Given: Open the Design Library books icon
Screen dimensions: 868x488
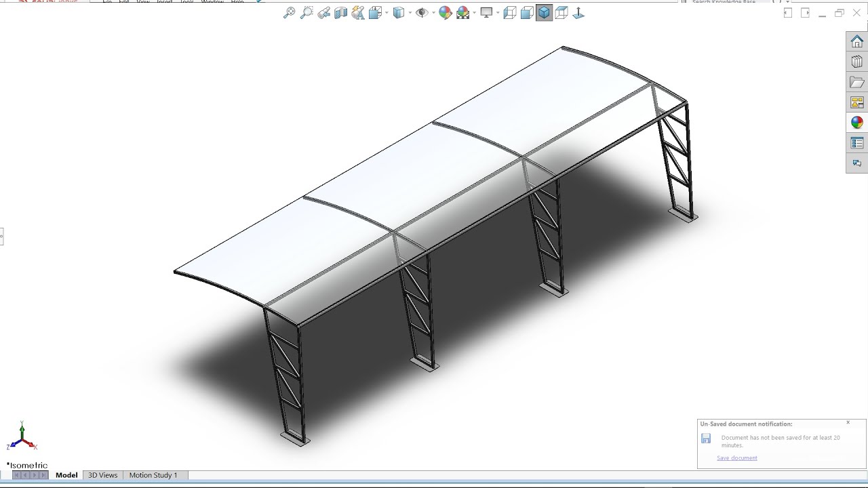Looking at the screenshot, I should (x=857, y=62).
